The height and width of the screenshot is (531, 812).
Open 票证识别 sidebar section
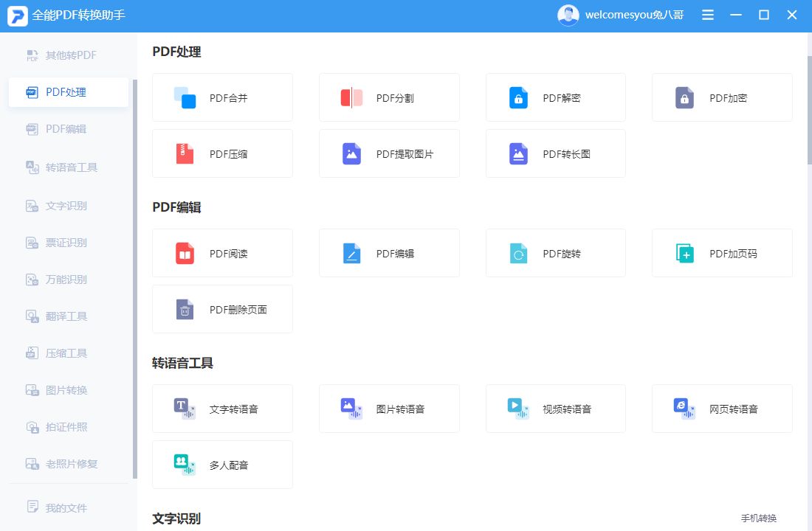tap(69, 242)
